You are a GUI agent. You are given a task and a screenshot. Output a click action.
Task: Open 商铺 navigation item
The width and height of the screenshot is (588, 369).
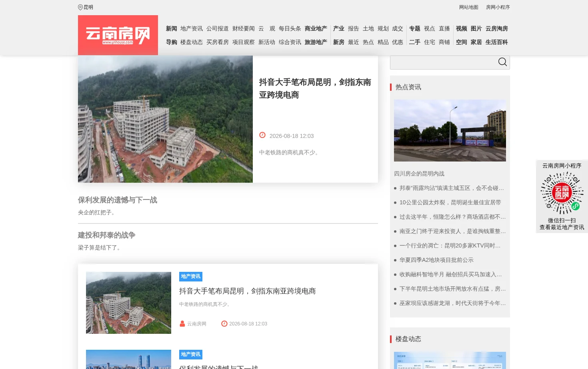tap(444, 42)
